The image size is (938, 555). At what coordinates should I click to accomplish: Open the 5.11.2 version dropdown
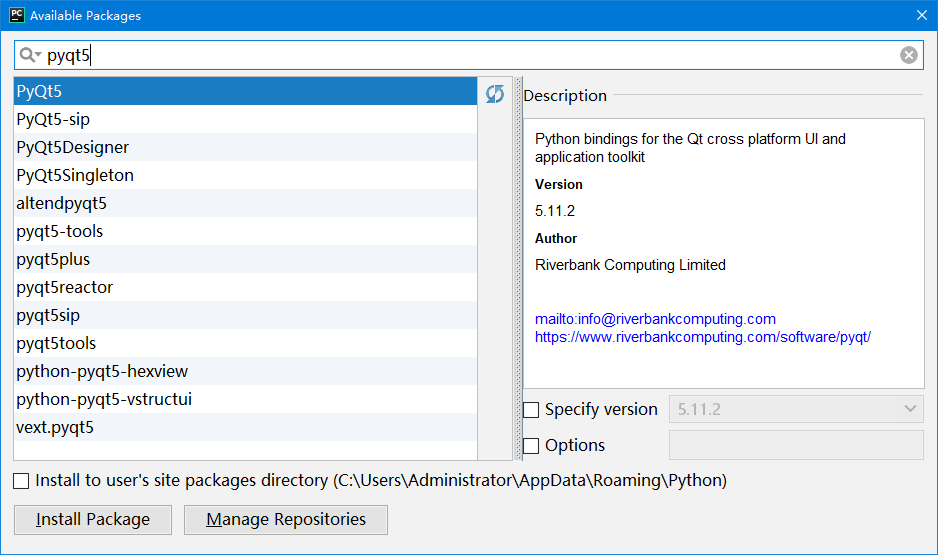pyautogui.click(x=796, y=410)
